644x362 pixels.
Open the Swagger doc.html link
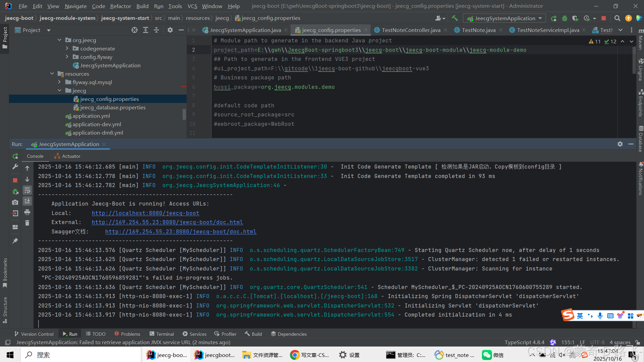[x=181, y=231]
